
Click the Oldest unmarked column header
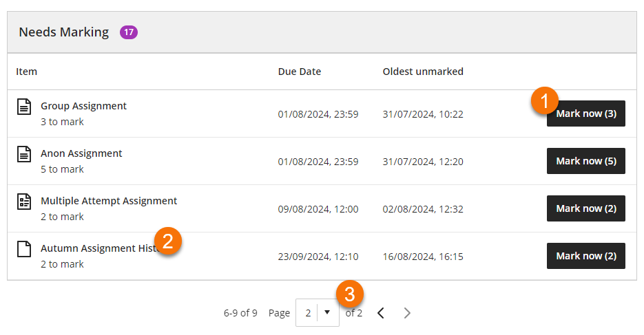(x=422, y=72)
